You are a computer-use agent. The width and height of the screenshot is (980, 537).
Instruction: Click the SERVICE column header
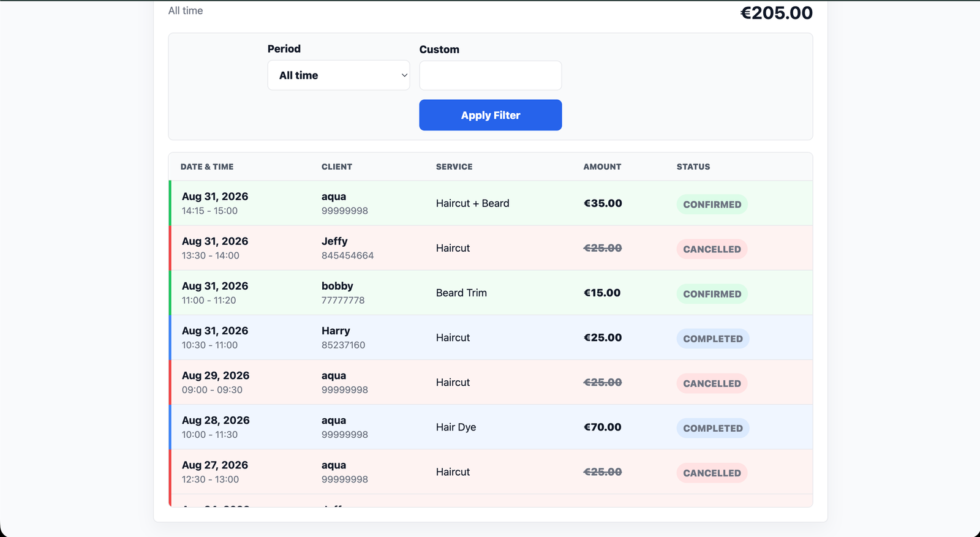[454, 167]
